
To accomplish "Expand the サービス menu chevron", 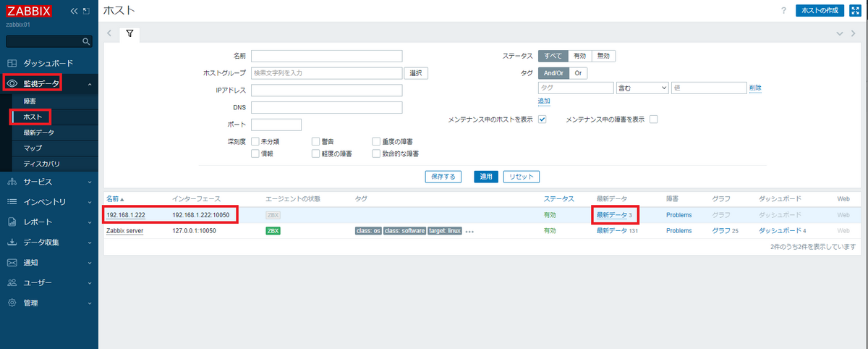I will click(90, 182).
